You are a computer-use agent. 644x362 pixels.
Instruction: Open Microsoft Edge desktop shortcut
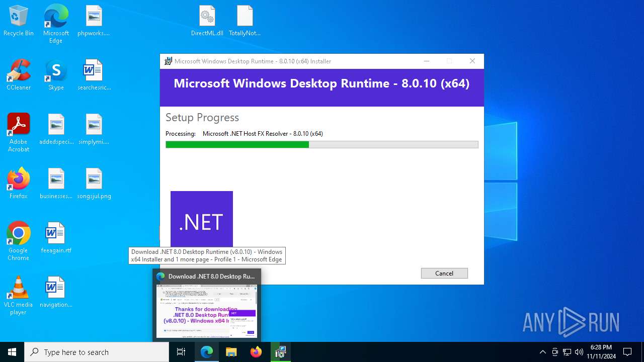(56, 24)
